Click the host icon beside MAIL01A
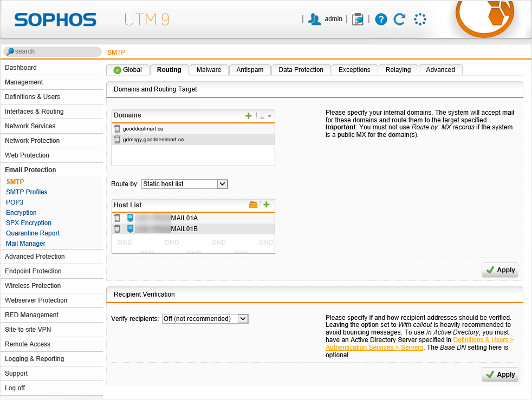The image size is (532, 400). coord(130,218)
